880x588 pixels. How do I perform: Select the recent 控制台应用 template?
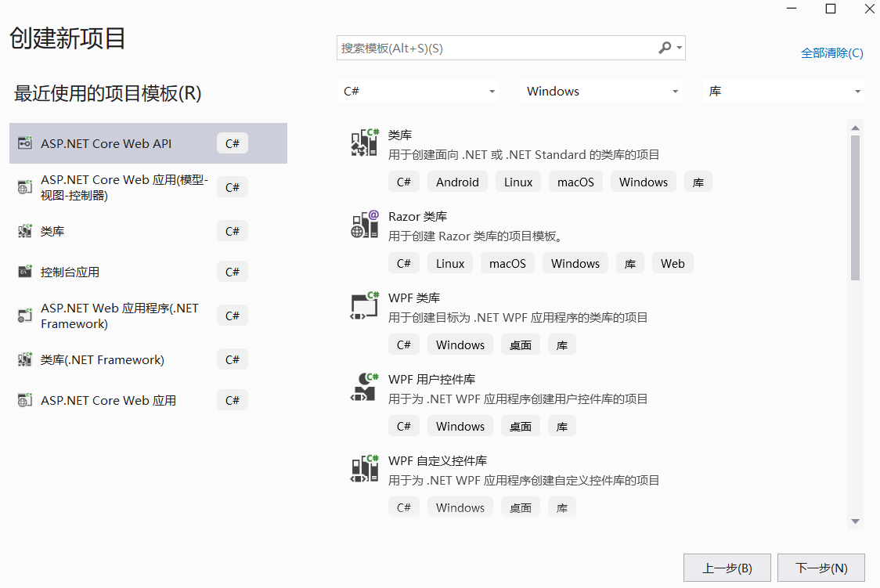point(148,272)
